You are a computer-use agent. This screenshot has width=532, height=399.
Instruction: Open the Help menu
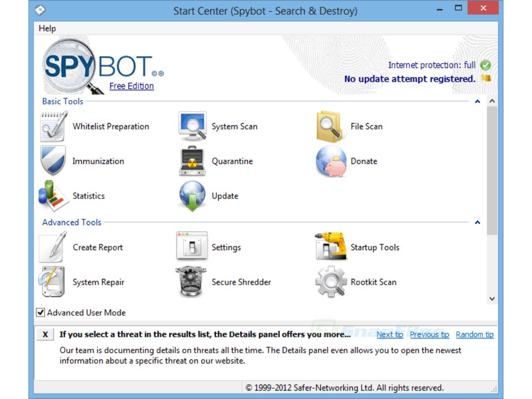[x=47, y=29]
